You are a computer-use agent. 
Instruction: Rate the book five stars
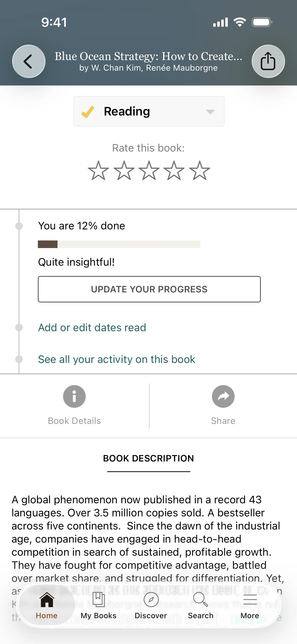(199, 171)
